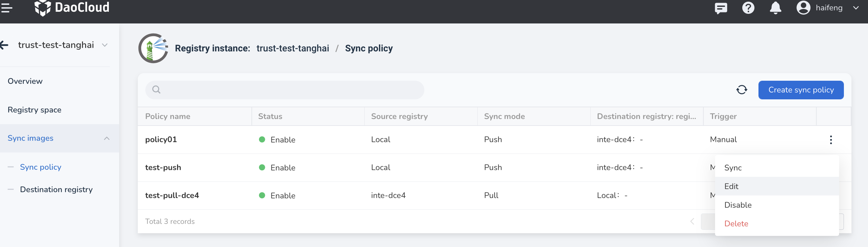The height and width of the screenshot is (247, 868).
Task: Expand the haifeng account dropdown arrow
Action: [x=856, y=8]
